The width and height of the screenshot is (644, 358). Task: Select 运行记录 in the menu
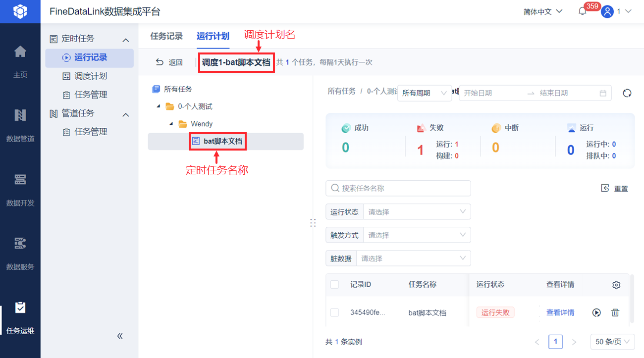click(x=89, y=57)
